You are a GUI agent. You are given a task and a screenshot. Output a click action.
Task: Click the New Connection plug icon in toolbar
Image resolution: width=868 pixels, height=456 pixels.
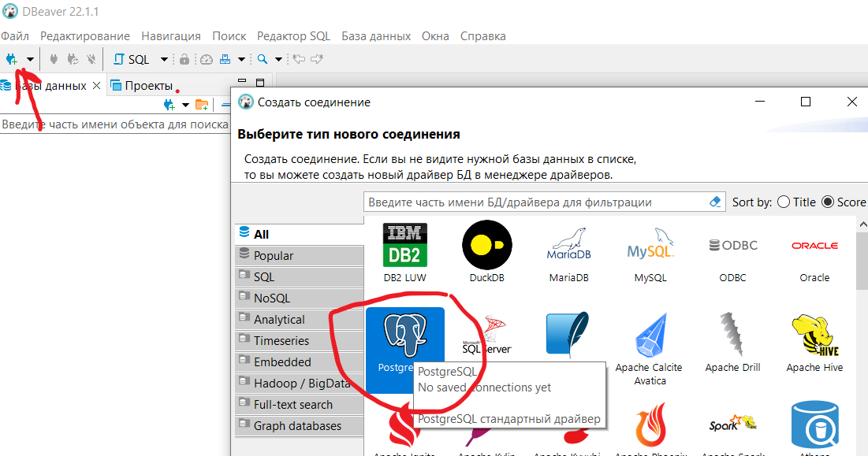tap(12, 59)
